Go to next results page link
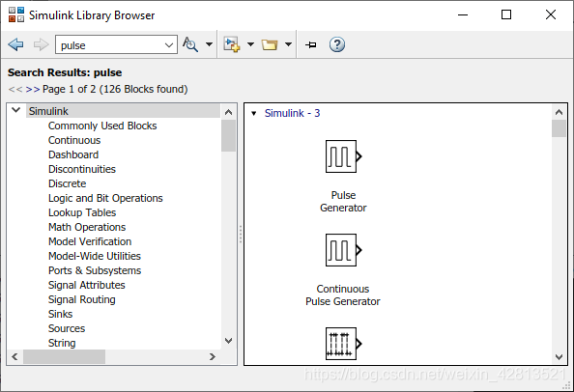Image resolution: width=574 pixels, height=392 pixels. point(33,89)
